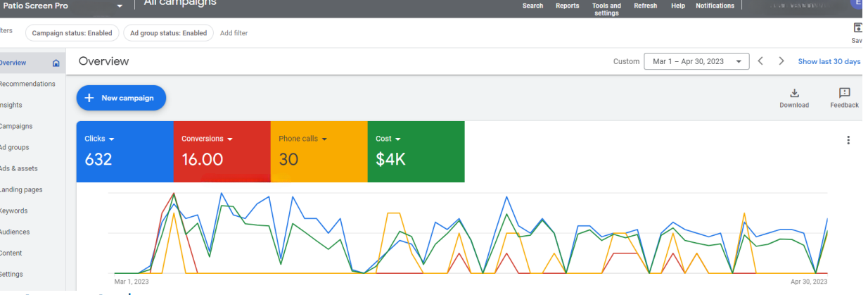Screen dimensions: 868x295
Task: Click the Mar 1, 2023 axis label
Action: pos(132,282)
